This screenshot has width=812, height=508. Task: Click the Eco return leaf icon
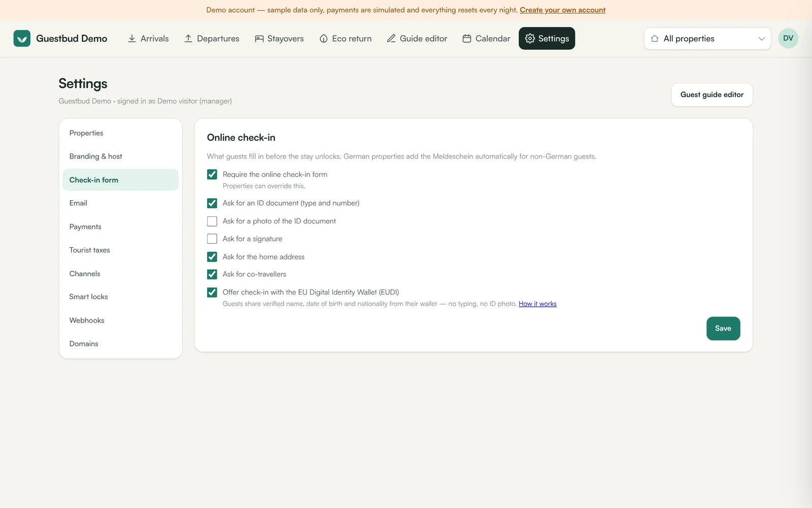(x=324, y=39)
